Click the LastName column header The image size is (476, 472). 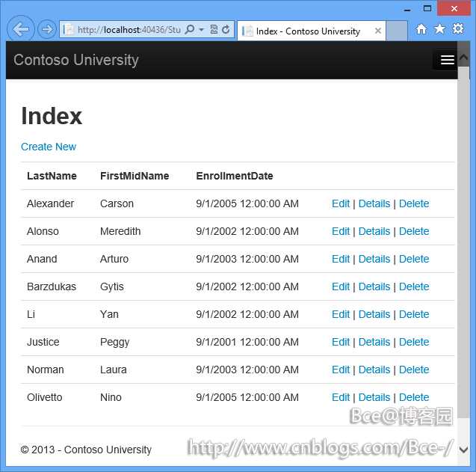click(x=52, y=176)
